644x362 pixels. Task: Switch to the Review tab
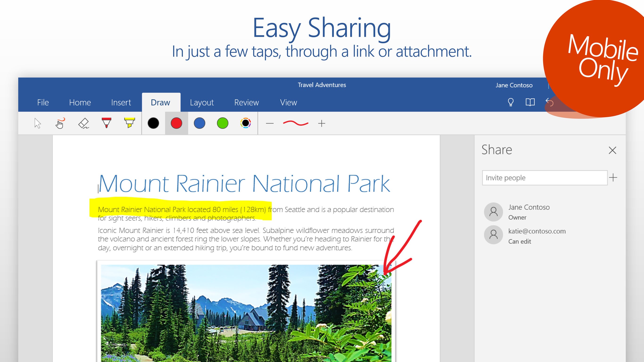(246, 103)
